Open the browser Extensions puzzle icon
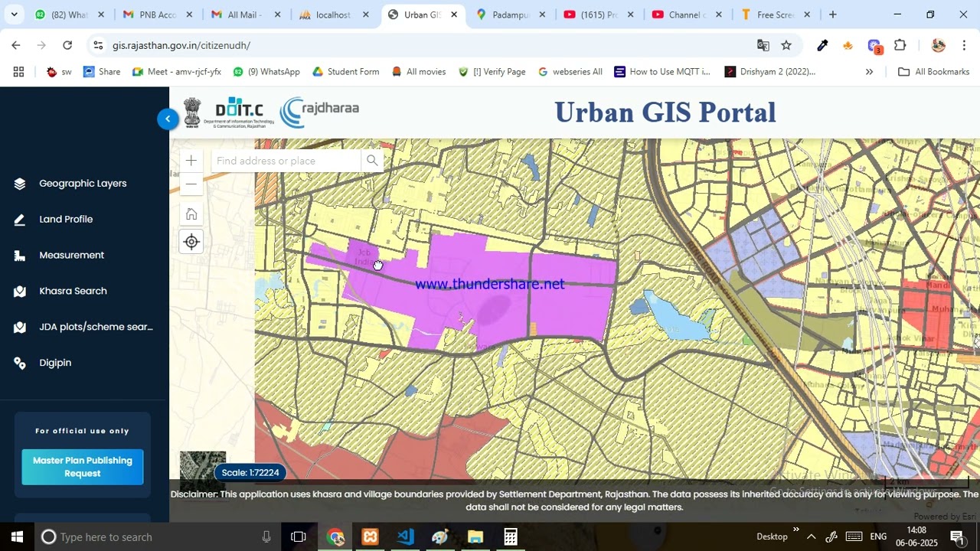The height and width of the screenshot is (551, 980). (x=900, y=46)
